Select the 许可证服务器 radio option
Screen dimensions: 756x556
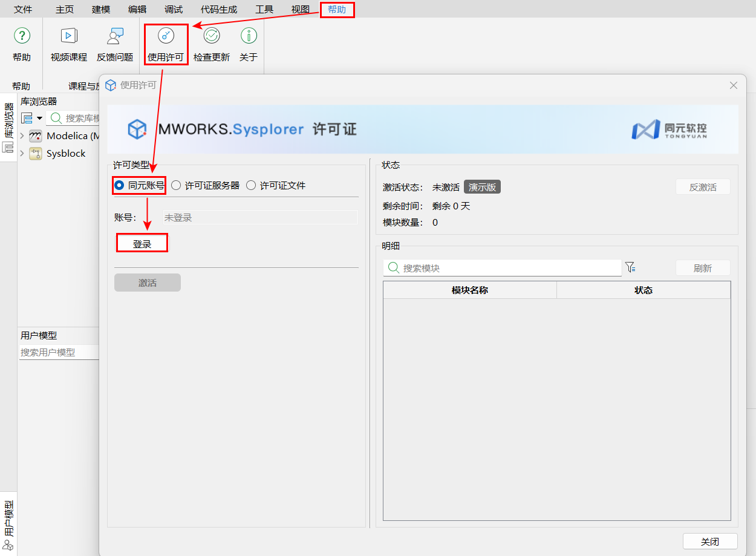(x=176, y=186)
